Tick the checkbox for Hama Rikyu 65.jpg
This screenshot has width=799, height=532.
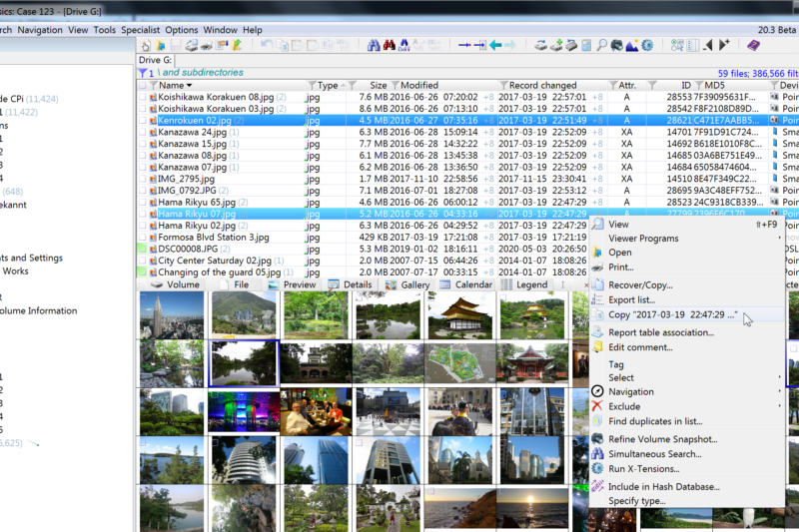coord(143,202)
